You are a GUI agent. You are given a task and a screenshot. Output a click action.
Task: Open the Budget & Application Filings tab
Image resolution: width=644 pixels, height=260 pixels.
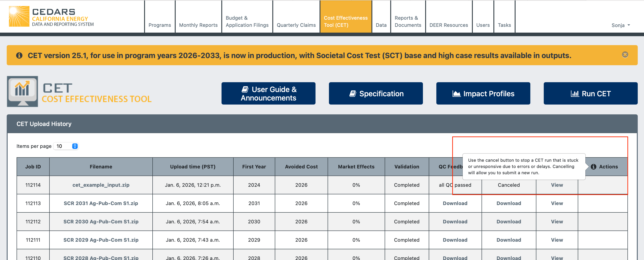(x=247, y=21)
